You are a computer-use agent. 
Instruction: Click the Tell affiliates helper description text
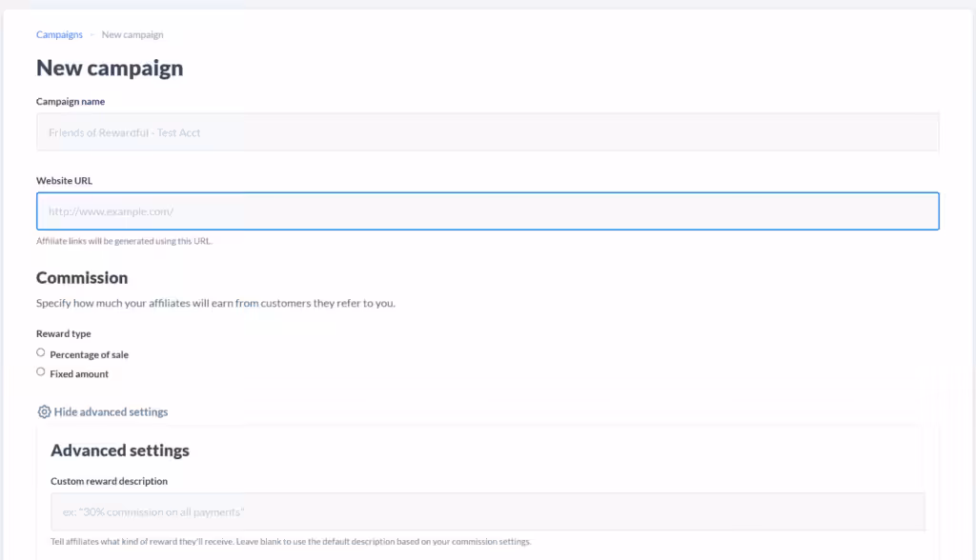click(291, 542)
